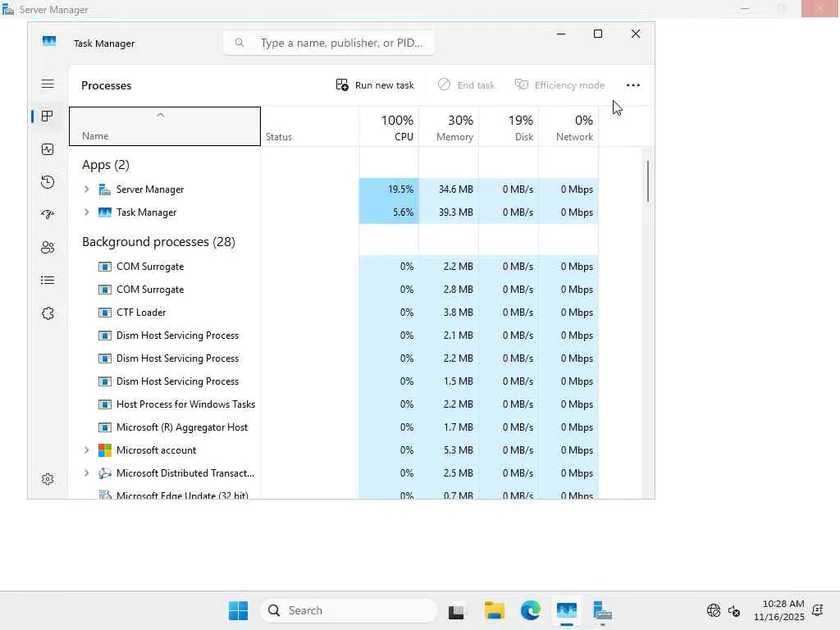Open the Details sidebar icon
Viewport: 840px width, 630px height.
[x=48, y=281]
